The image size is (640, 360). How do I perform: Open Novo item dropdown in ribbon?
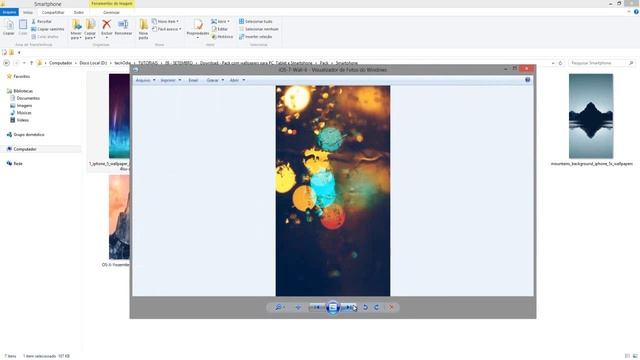(x=166, y=21)
